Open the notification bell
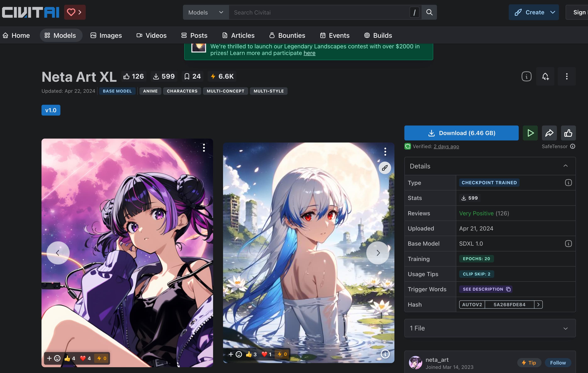Image resolution: width=588 pixels, height=373 pixels. pos(545,76)
